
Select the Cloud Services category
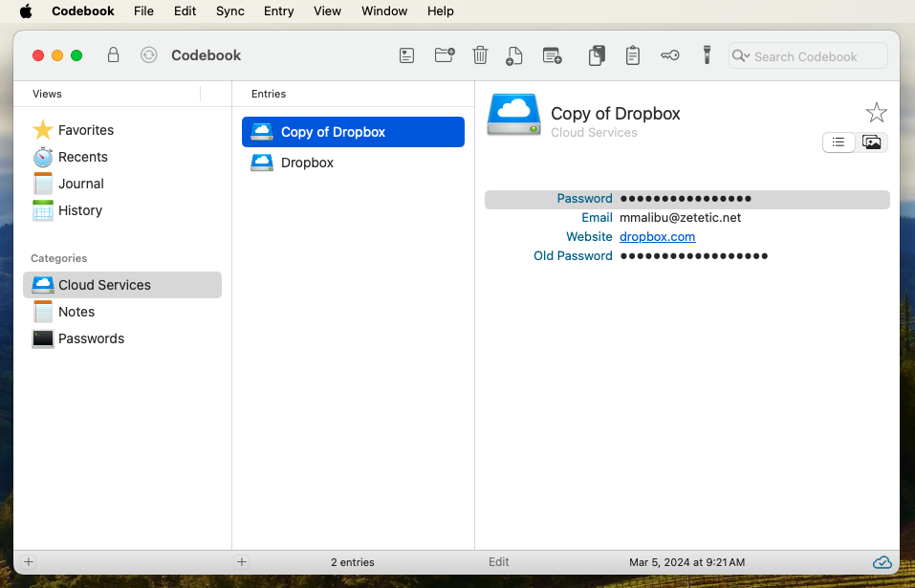pyautogui.click(x=122, y=285)
